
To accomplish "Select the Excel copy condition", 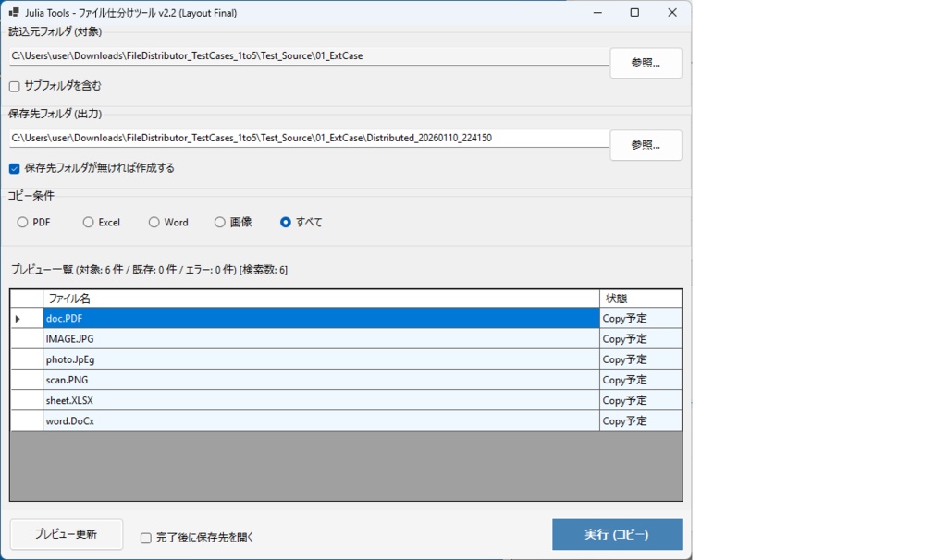I will 88,222.
